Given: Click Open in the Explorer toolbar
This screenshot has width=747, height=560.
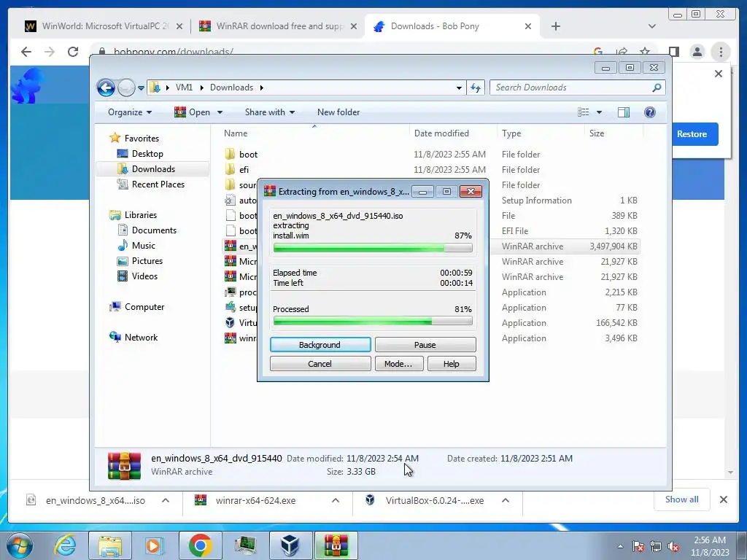Looking at the screenshot, I should [x=193, y=112].
